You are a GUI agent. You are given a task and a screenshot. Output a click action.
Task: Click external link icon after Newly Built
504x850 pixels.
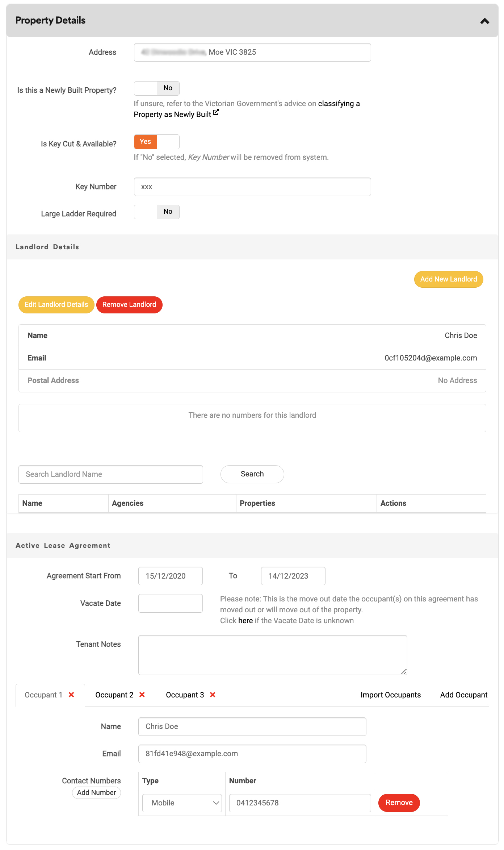coord(216,113)
